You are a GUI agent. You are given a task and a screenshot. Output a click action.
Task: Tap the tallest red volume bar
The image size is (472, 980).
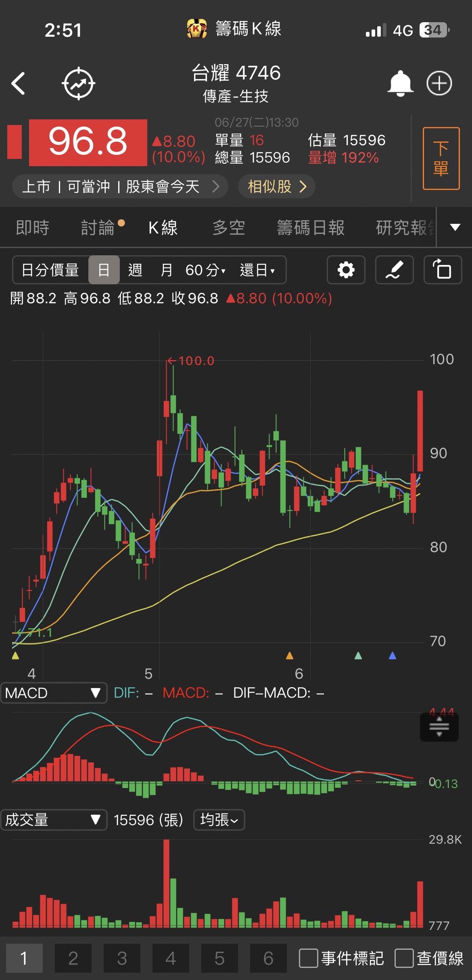pyautogui.click(x=166, y=884)
